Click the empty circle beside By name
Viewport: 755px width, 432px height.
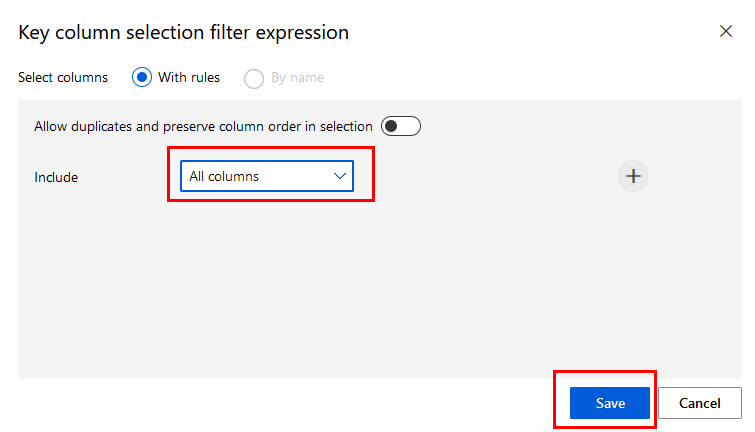pyautogui.click(x=254, y=77)
